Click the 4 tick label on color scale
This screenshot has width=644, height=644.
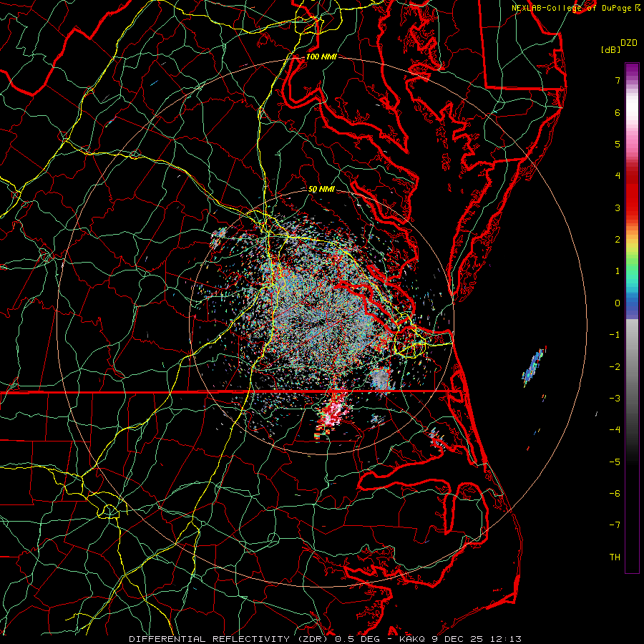click(x=618, y=176)
